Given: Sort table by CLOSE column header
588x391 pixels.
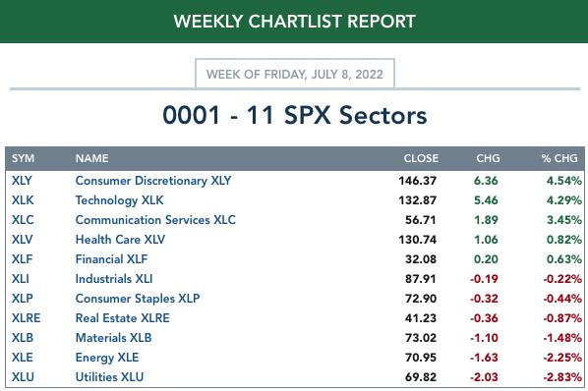Looking at the screenshot, I should pos(421,158).
